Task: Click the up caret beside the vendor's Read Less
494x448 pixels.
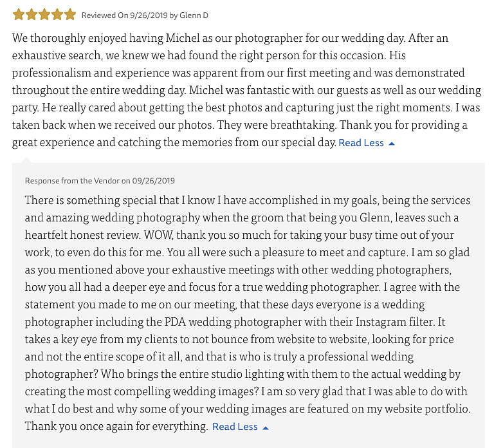Action: tap(266, 428)
